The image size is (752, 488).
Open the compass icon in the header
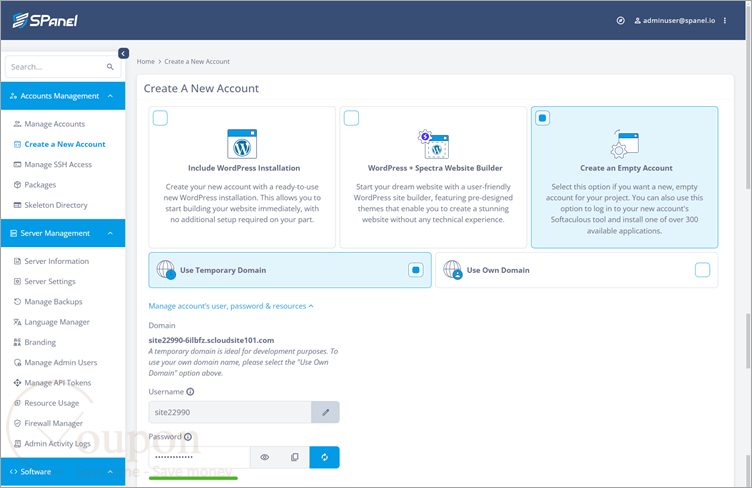tap(620, 21)
